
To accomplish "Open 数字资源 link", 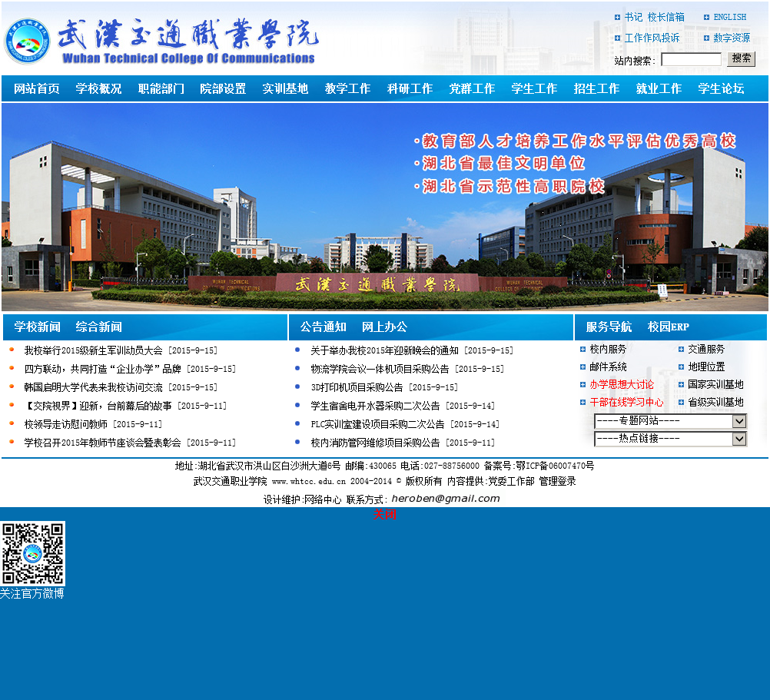I will 732,38.
